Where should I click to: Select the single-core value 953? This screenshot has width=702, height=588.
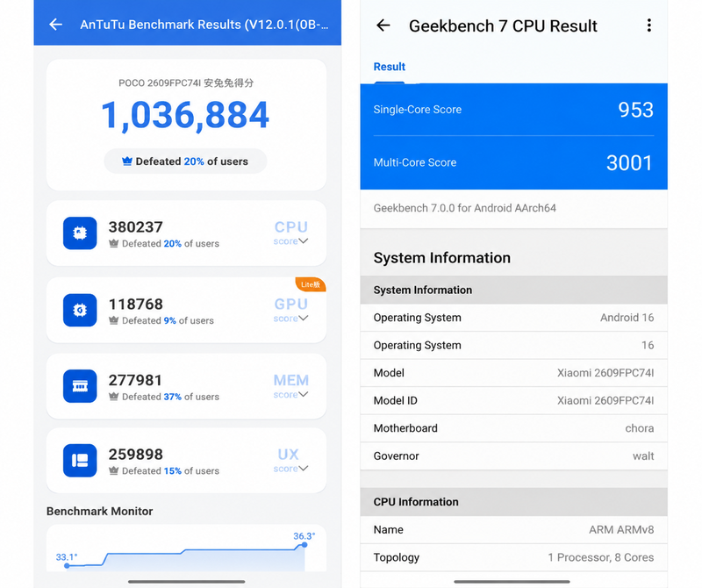tap(635, 110)
